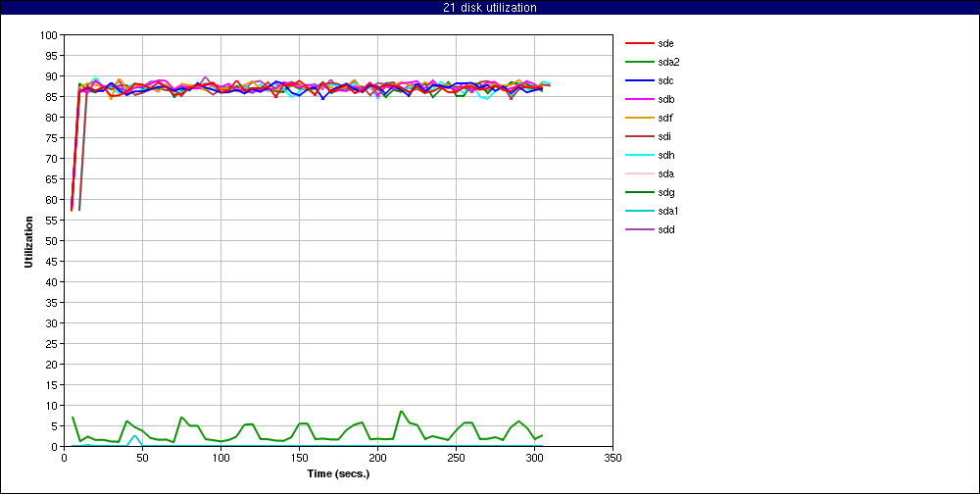980x494 pixels.
Task: Click the blue sdc legend color line
Action: tap(638, 80)
